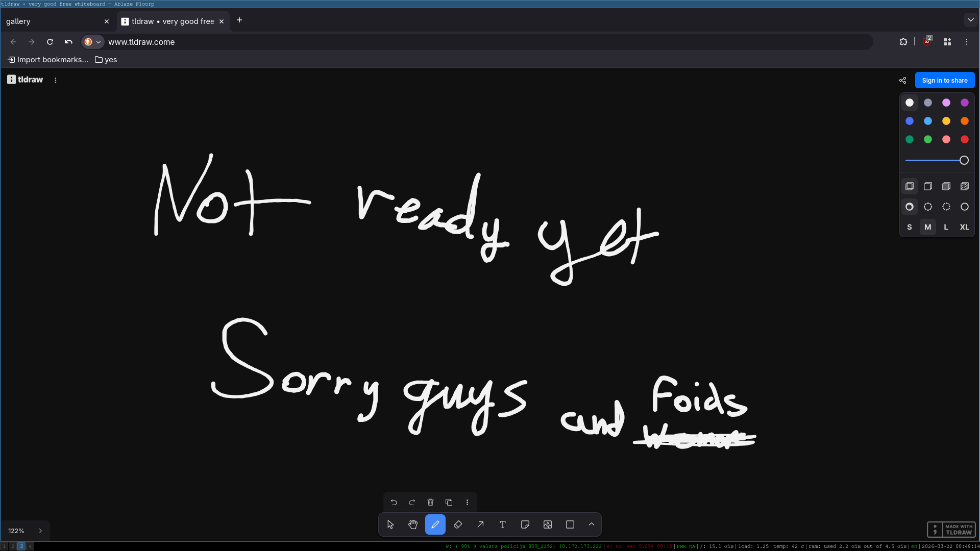
Task: Select the Eraser tool
Action: (x=458, y=524)
